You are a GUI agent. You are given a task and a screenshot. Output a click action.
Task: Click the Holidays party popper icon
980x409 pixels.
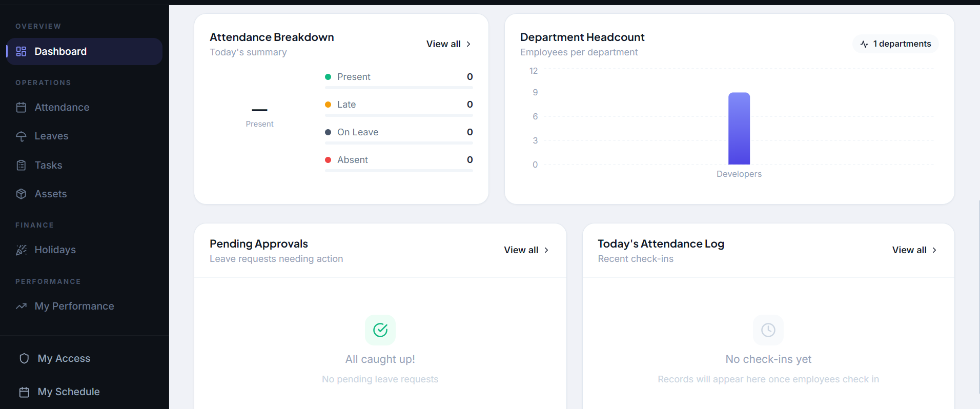point(21,250)
